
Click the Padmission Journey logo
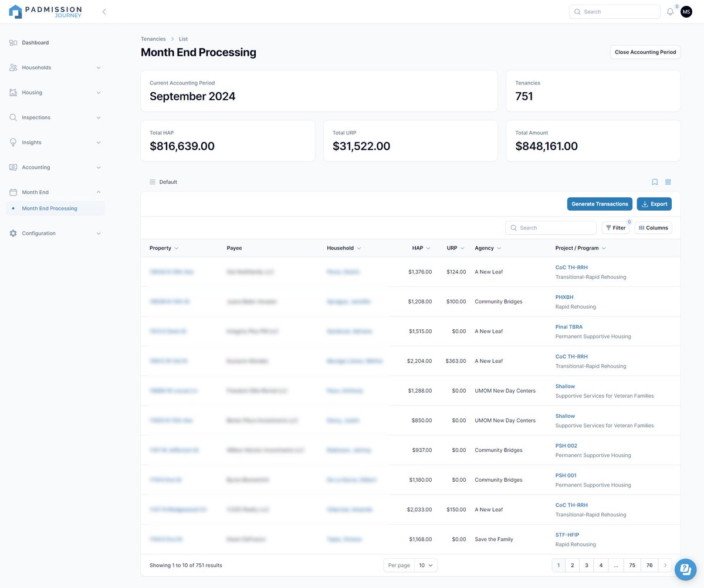coord(45,11)
